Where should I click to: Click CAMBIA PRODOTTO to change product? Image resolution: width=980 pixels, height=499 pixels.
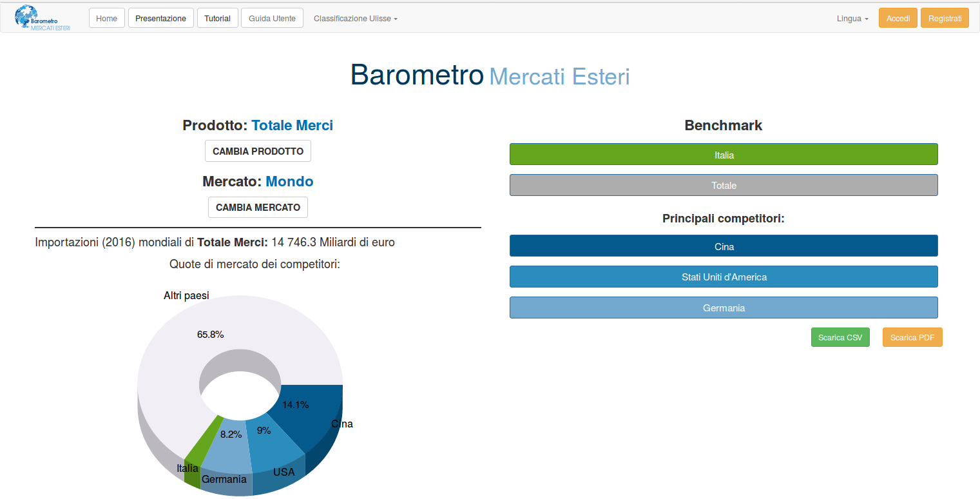258,150
